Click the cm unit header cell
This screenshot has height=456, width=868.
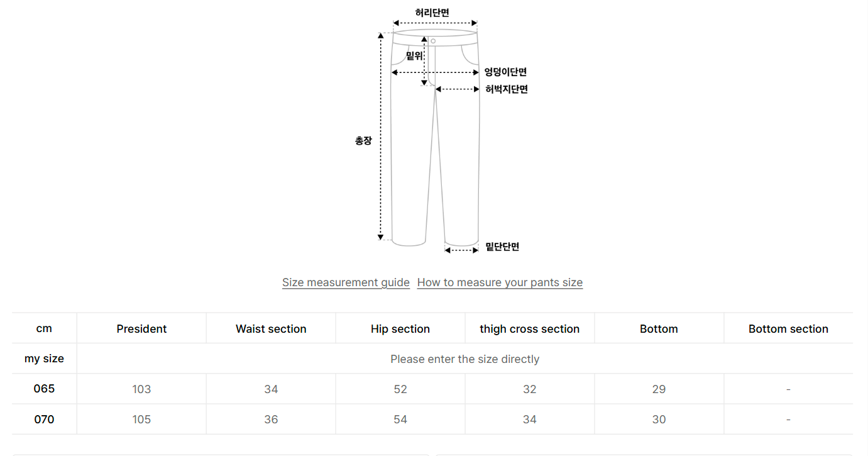point(44,328)
